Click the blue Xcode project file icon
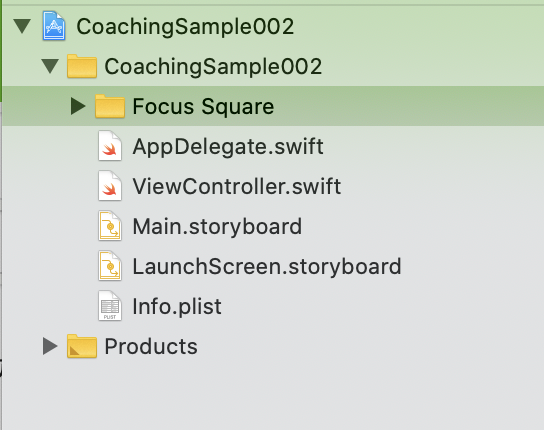The width and height of the screenshot is (544, 430). 54,26
